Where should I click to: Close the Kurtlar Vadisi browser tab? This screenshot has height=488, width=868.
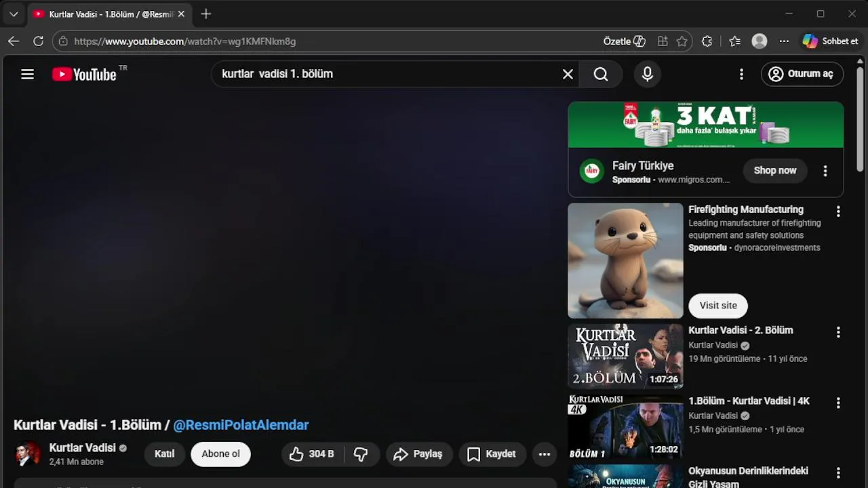tap(181, 14)
